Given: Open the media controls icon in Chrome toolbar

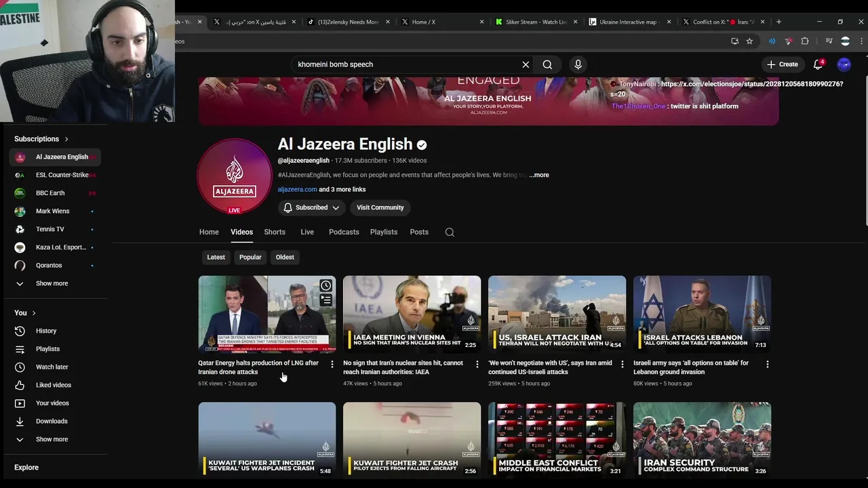Looking at the screenshot, I should pos(829,41).
